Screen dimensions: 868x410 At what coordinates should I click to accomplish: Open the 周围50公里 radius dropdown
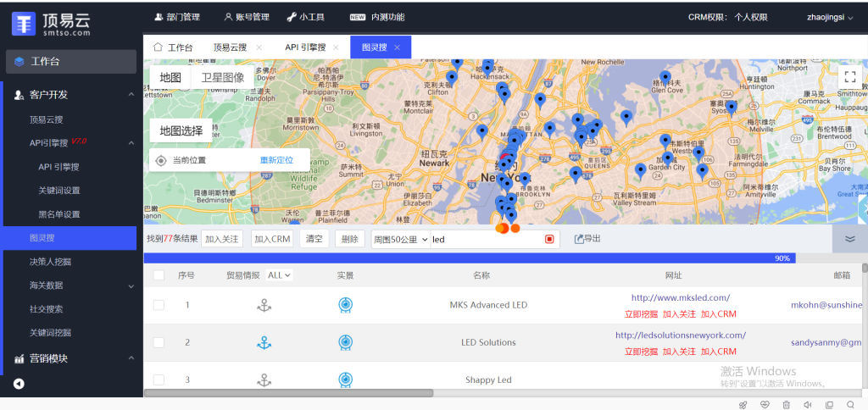click(x=400, y=240)
